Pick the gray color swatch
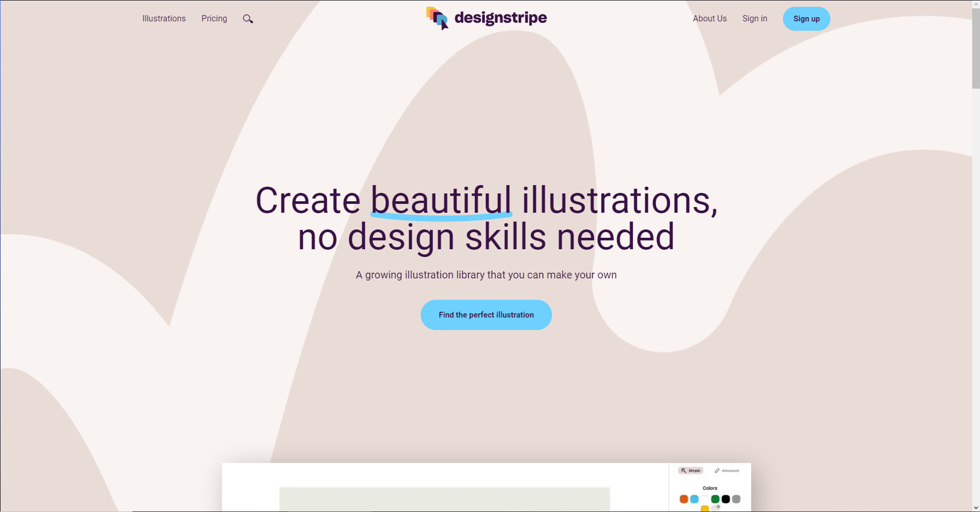The height and width of the screenshot is (512, 980). 736,499
